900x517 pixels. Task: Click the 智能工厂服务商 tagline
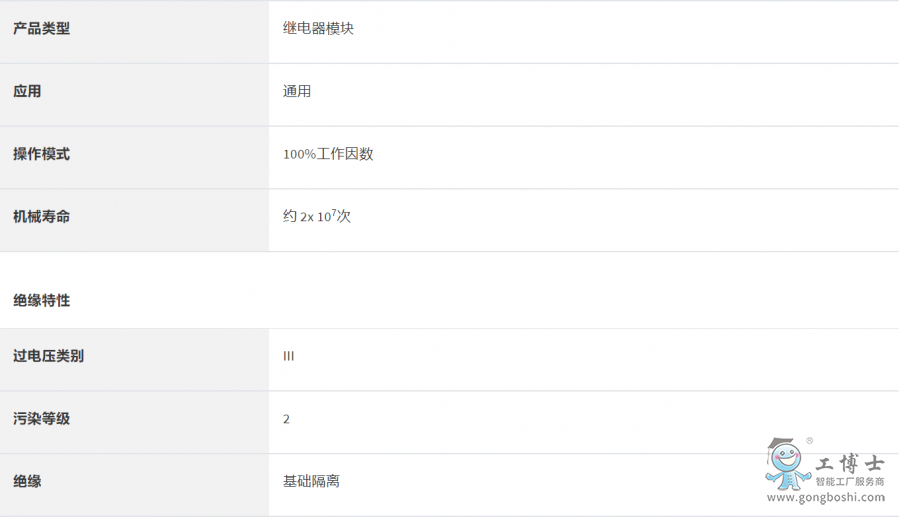pos(850,481)
